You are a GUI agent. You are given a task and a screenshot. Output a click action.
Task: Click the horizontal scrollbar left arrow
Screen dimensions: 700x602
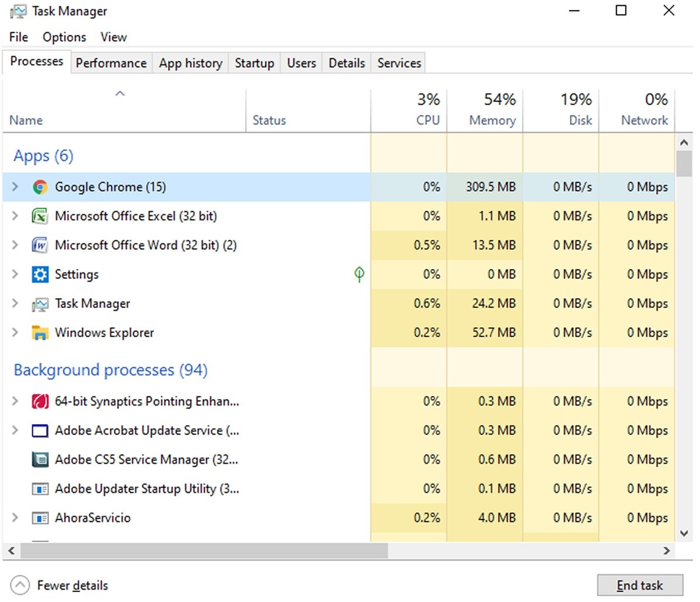(11, 551)
